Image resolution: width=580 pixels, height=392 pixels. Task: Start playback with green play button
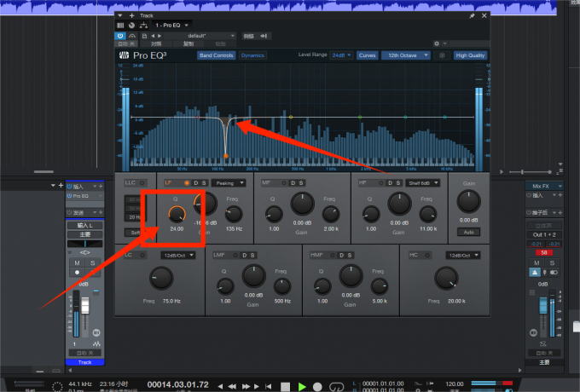[x=302, y=386]
